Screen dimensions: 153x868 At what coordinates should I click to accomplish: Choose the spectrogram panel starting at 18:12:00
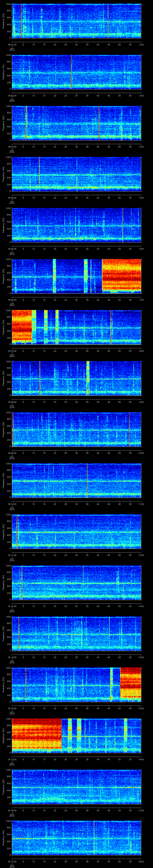click(x=76, y=583)
